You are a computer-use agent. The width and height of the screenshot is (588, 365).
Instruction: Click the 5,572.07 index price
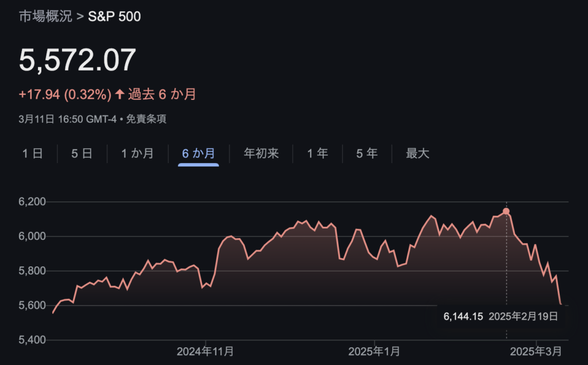(78, 60)
